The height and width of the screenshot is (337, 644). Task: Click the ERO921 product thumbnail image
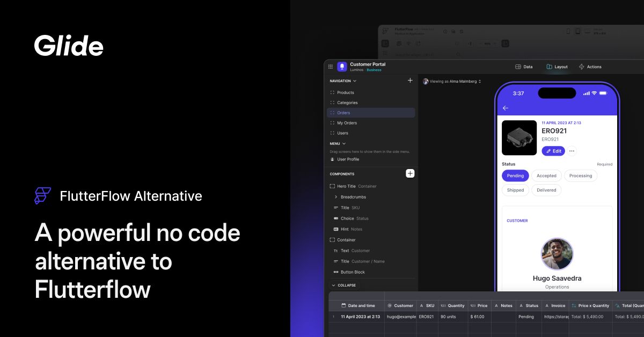[x=519, y=138]
